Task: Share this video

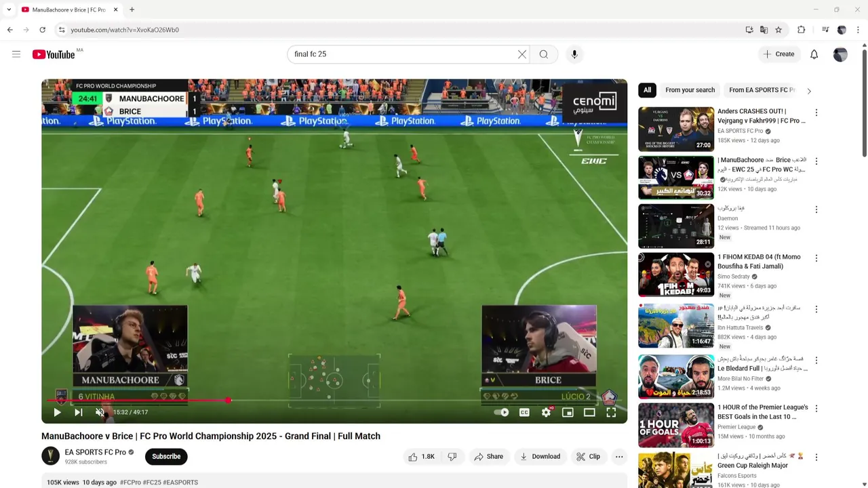Action: point(488,457)
